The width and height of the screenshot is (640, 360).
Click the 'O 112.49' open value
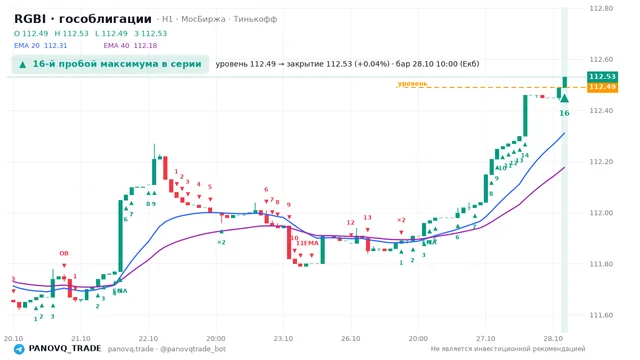[x=31, y=33]
